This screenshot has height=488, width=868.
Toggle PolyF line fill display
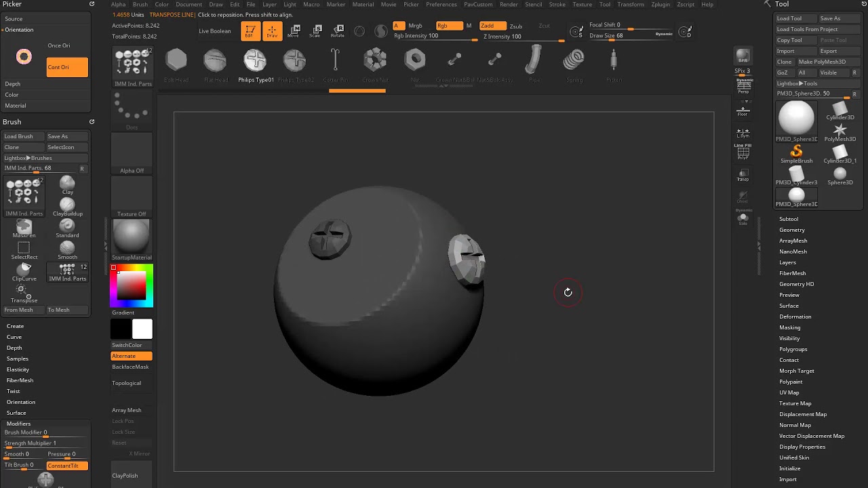tap(743, 153)
